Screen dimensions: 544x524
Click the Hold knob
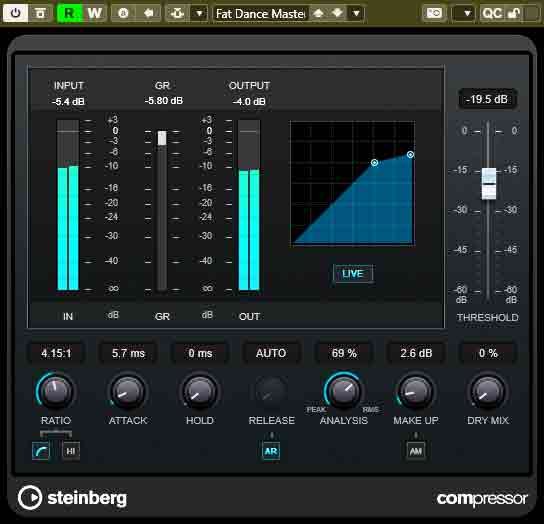200,391
